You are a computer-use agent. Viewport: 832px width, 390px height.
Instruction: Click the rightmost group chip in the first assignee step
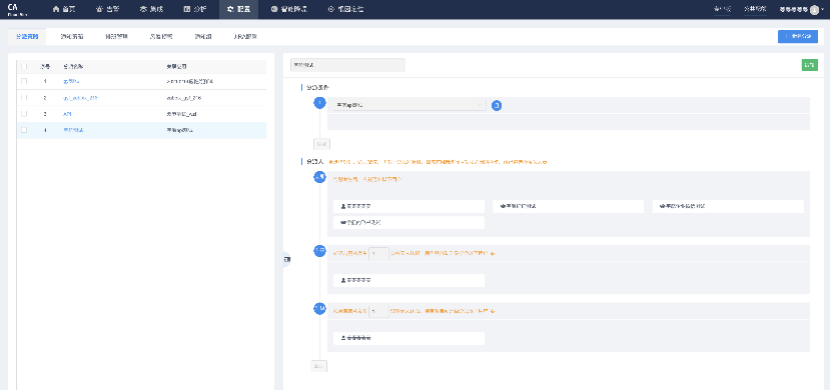coord(728,206)
